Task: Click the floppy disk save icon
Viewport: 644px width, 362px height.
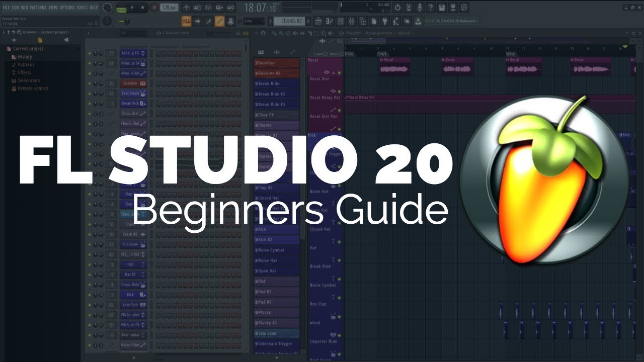Action: click(x=442, y=8)
